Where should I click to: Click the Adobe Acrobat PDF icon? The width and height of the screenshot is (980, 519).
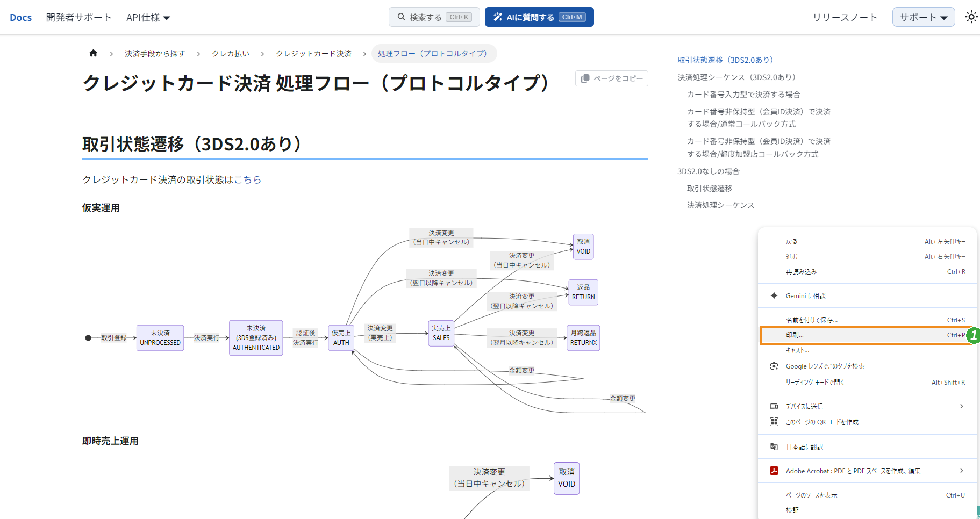pos(774,471)
